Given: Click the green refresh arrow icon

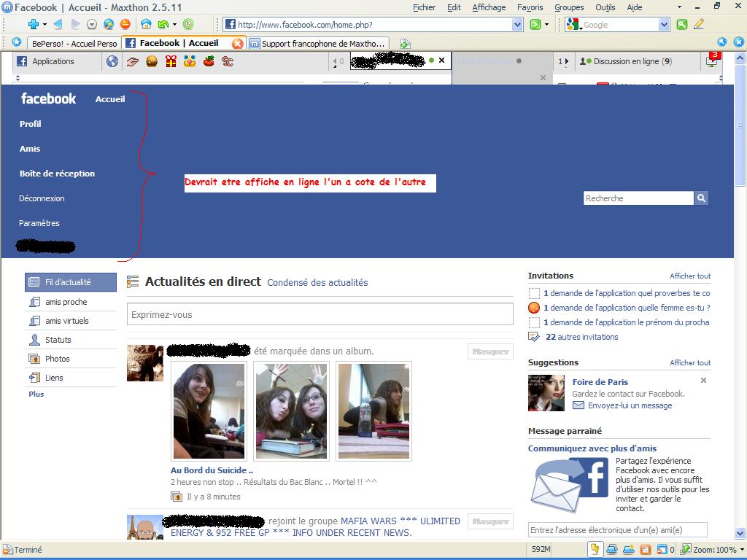Looking at the screenshot, I should pos(163,24).
